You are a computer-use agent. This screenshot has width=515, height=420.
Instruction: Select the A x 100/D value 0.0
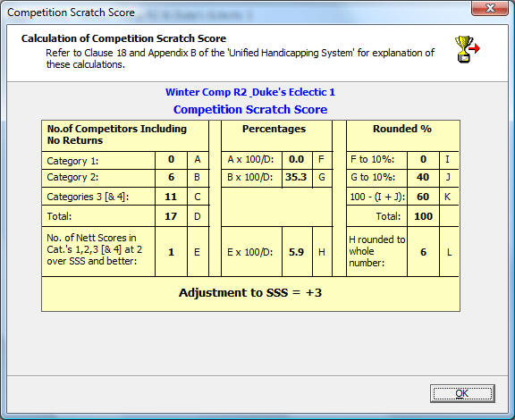297,160
